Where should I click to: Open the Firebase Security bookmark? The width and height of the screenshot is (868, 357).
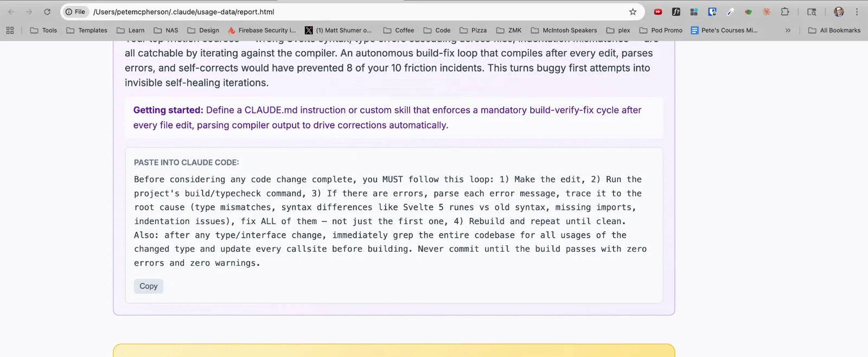tap(262, 30)
